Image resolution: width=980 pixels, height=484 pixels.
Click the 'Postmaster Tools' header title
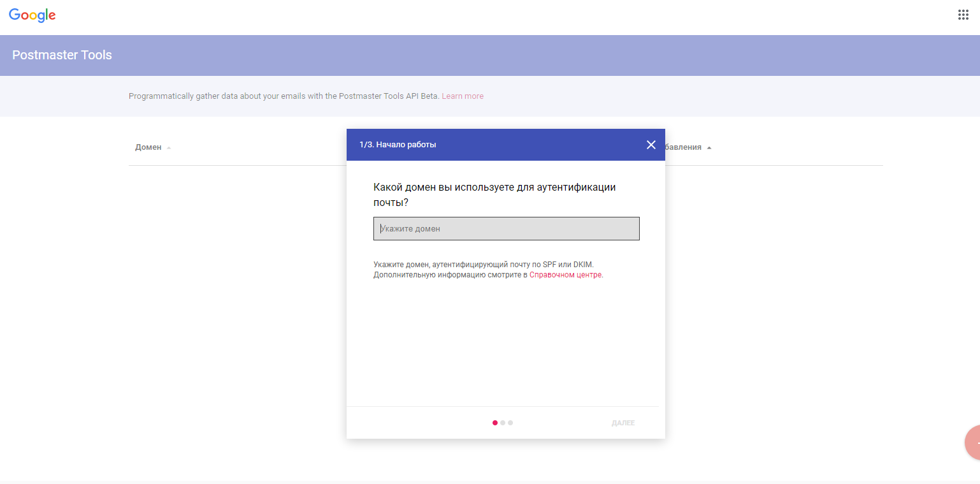point(62,55)
